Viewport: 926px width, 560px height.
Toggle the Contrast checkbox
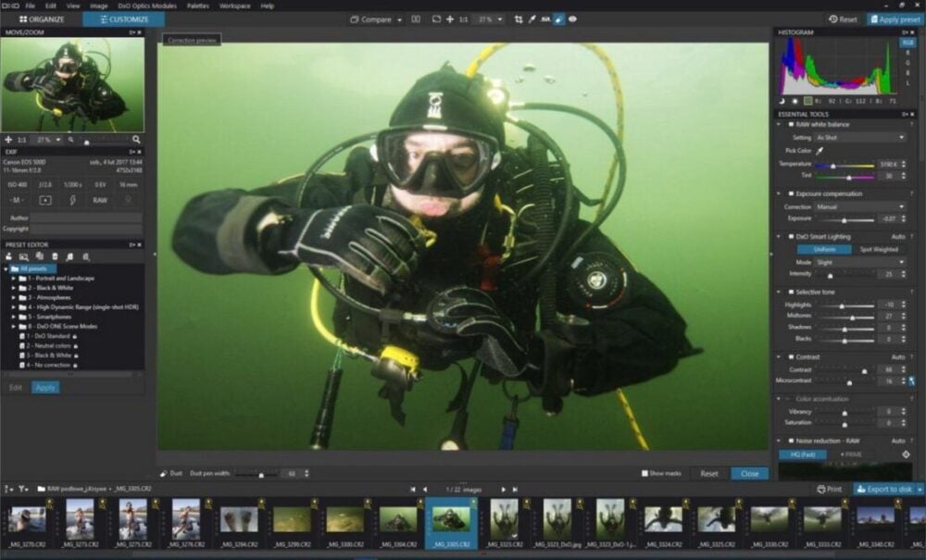click(x=792, y=357)
